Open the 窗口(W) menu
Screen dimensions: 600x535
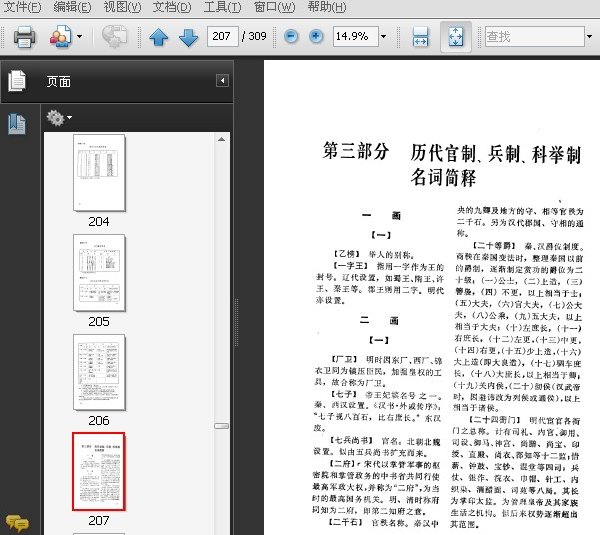click(274, 7)
